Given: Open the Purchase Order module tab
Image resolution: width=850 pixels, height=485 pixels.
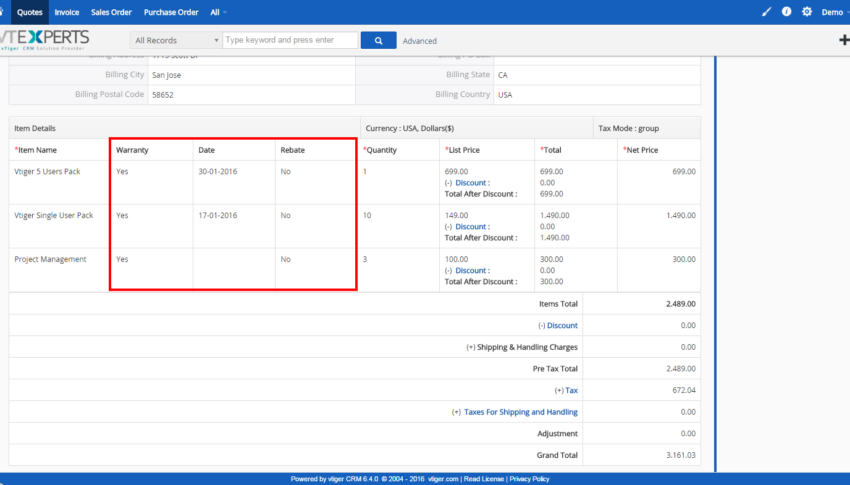Looking at the screenshot, I should 171,12.
